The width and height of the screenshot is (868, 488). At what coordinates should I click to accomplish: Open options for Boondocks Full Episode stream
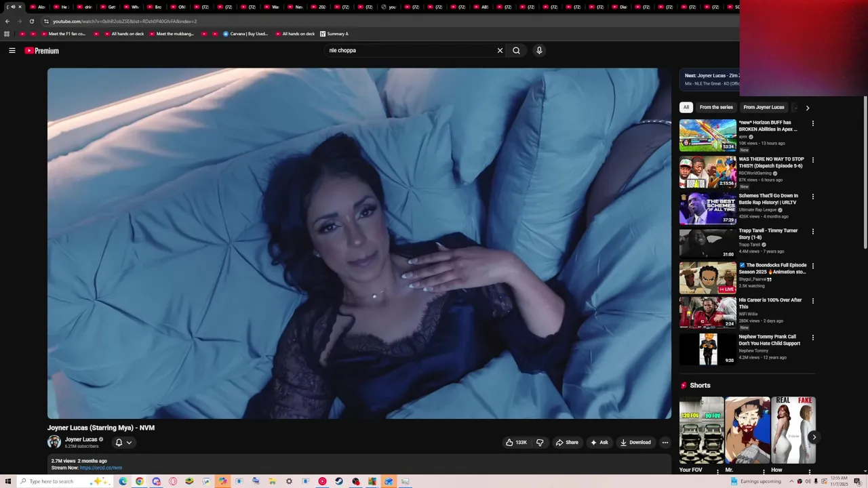(812, 266)
